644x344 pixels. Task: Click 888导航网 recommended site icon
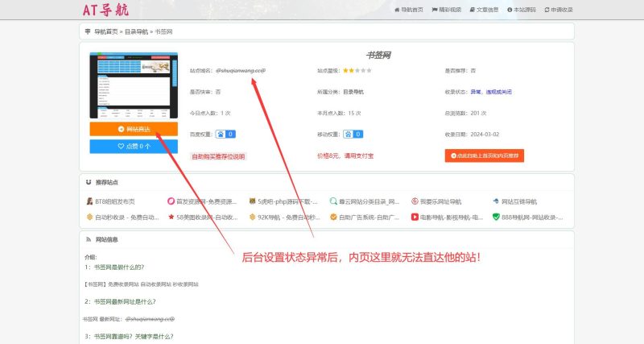pyautogui.click(x=495, y=218)
